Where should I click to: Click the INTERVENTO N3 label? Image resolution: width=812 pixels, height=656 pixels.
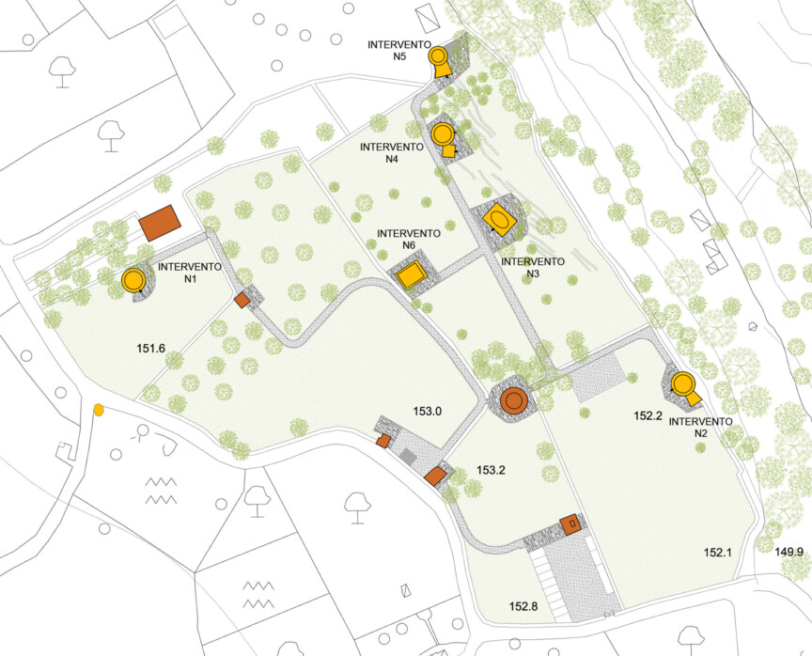pos(533,268)
